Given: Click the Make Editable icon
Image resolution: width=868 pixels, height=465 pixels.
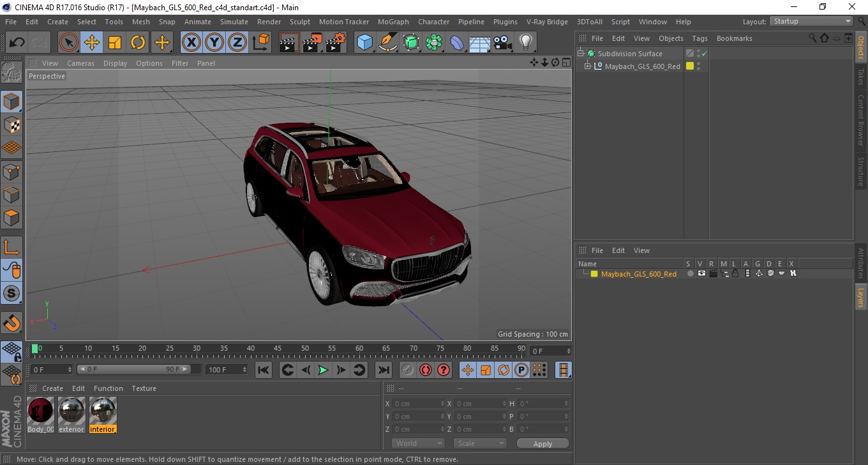Looking at the screenshot, I should click(11, 73).
